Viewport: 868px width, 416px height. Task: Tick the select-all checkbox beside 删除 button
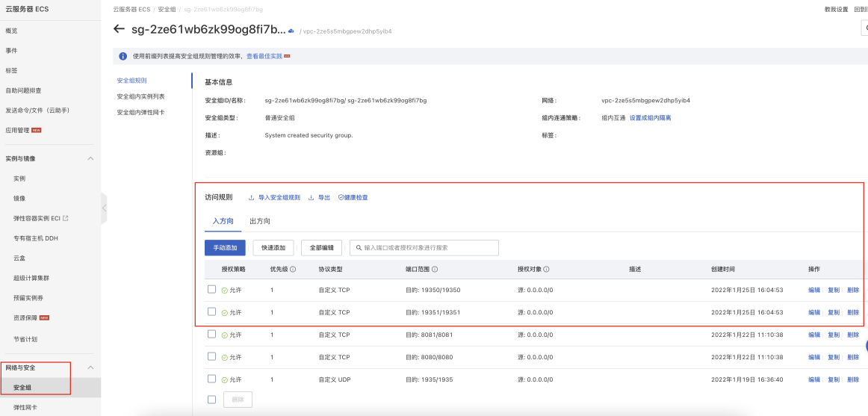[x=211, y=400]
